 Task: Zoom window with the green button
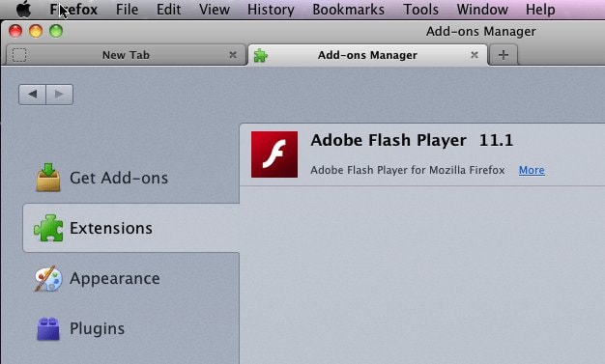click(56, 31)
